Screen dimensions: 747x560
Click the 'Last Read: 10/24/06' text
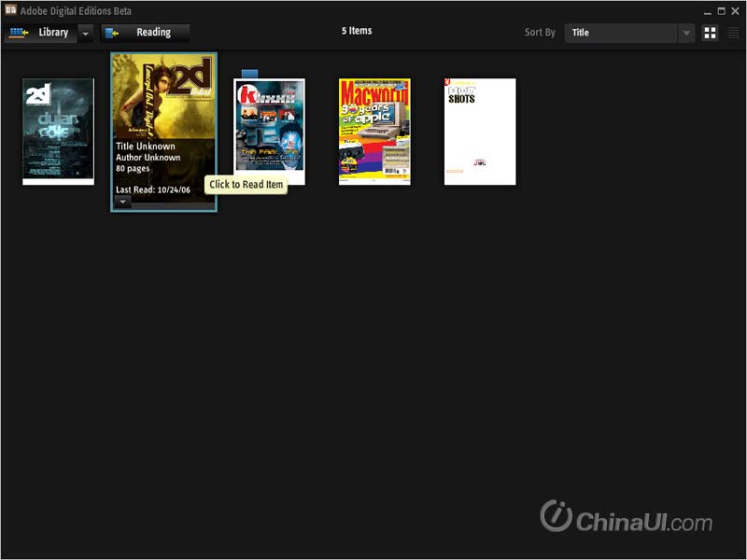pos(153,189)
